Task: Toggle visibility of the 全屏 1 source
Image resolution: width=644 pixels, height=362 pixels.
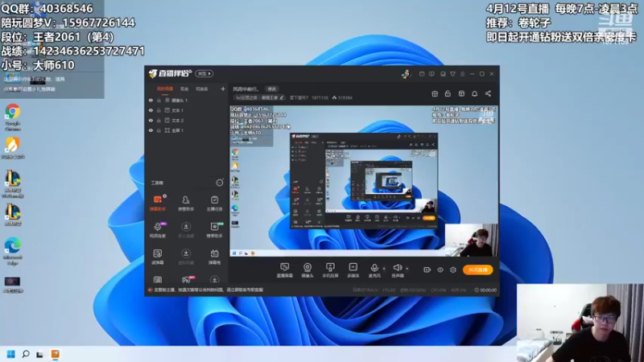Action: pyautogui.click(x=151, y=130)
